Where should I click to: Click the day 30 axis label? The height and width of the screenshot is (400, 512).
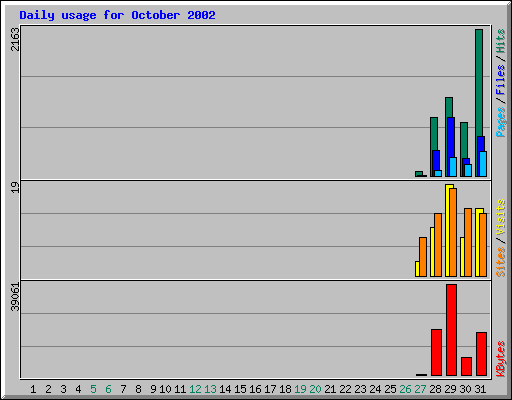point(465,389)
